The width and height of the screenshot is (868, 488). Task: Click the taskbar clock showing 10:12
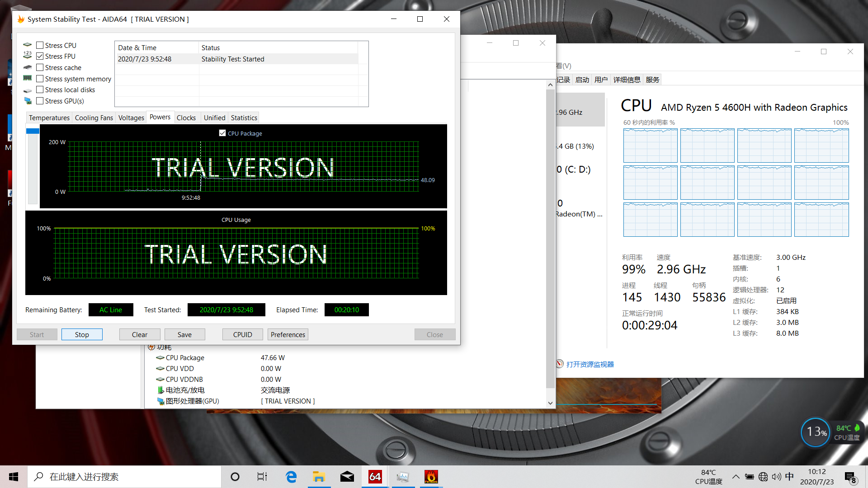point(817,477)
